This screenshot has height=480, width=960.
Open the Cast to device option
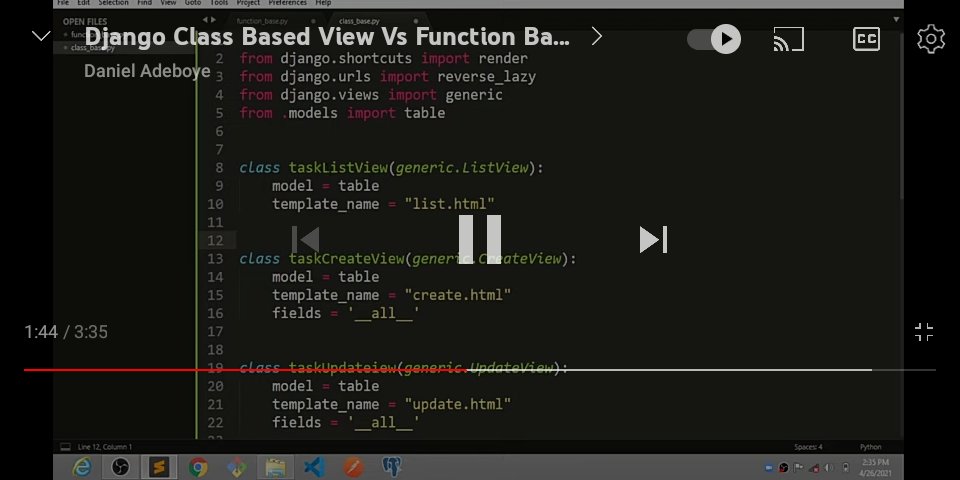789,39
